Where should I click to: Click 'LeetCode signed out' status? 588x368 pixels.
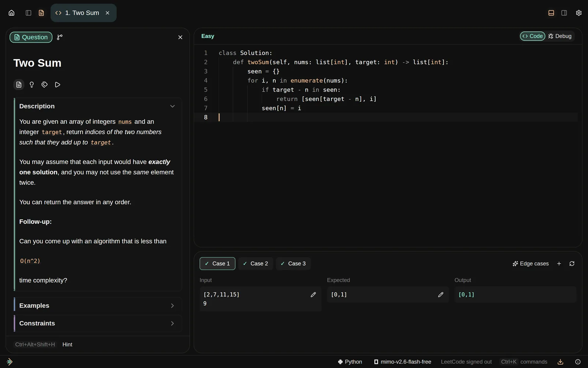(x=466, y=362)
